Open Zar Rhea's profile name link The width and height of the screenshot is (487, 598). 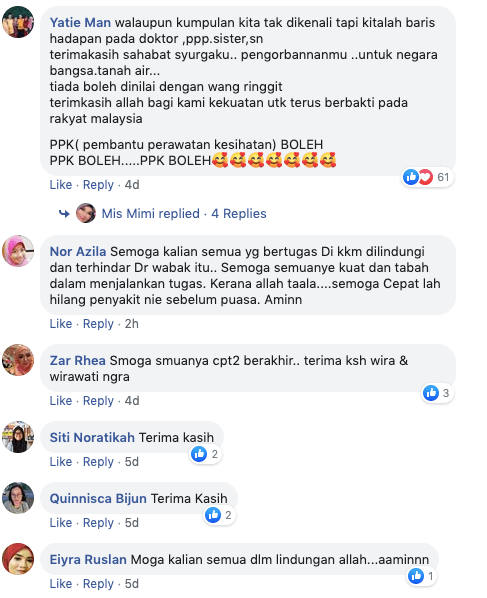tap(77, 360)
